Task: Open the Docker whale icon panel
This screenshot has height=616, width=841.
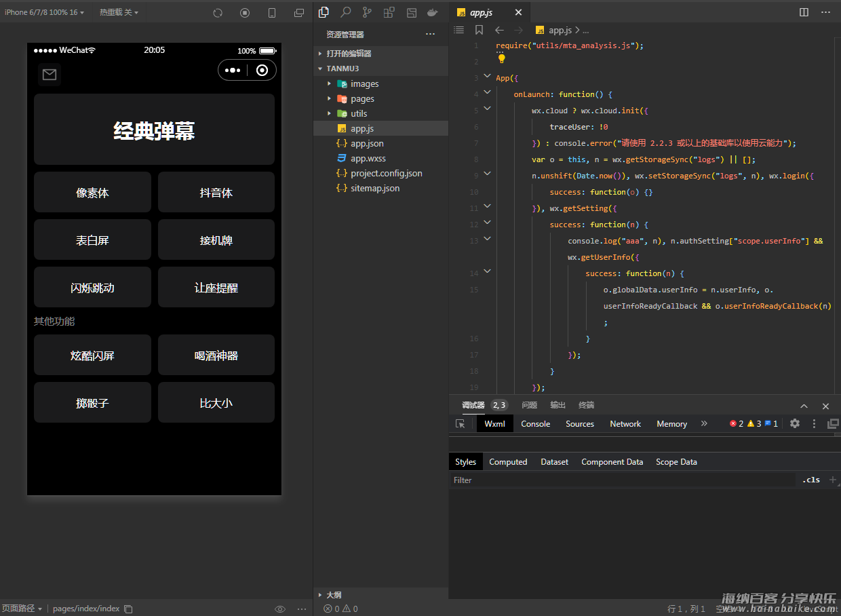Action: coord(432,12)
